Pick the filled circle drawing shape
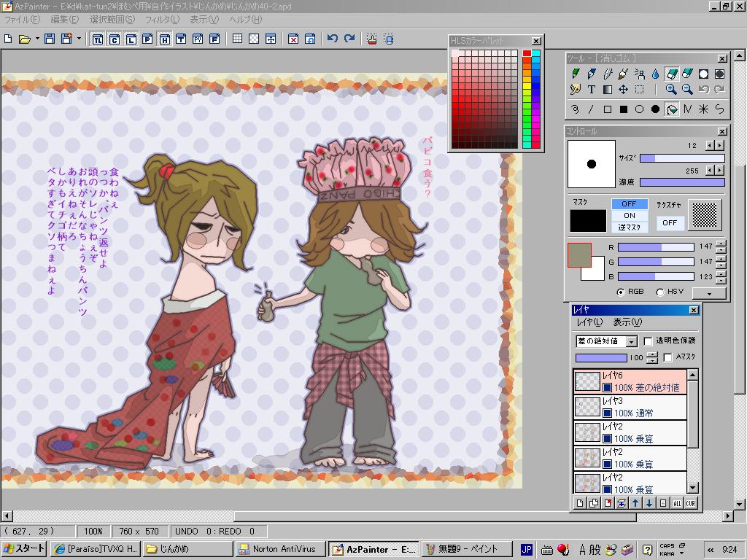This screenshot has width=747, height=560. point(655,109)
